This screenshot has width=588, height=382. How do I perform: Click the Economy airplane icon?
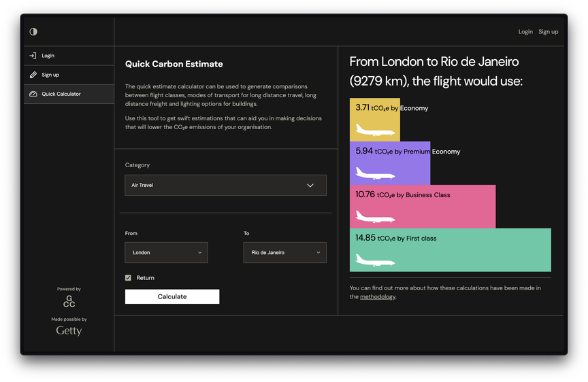(x=375, y=130)
